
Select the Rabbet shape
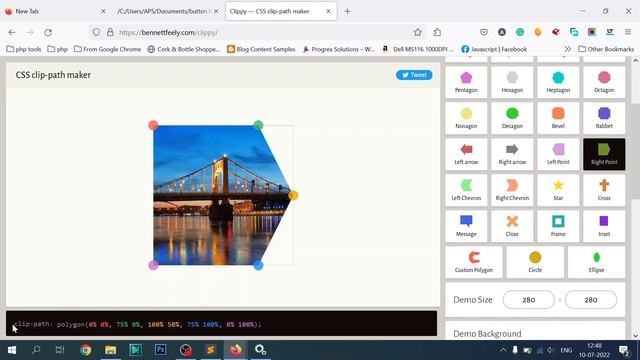point(604,118)
